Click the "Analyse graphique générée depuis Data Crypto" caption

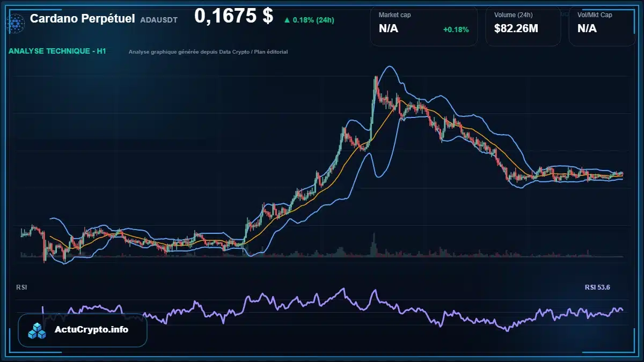(208, 52)
